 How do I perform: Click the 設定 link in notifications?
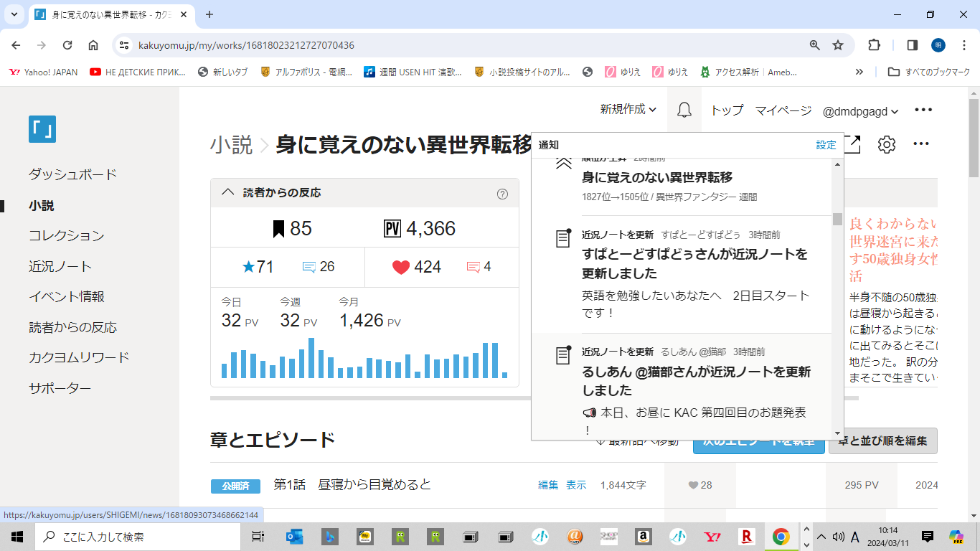click(x=826, y=145)
